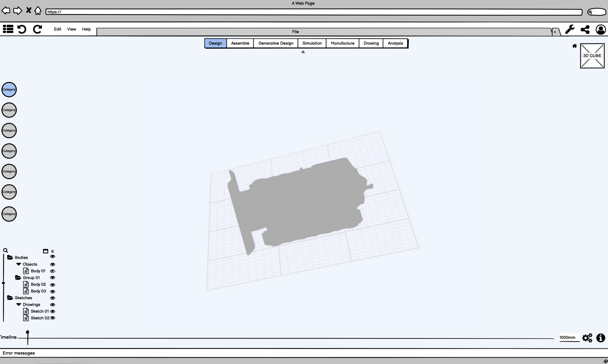Select the blue highlighted Category button

click(9, 90)
